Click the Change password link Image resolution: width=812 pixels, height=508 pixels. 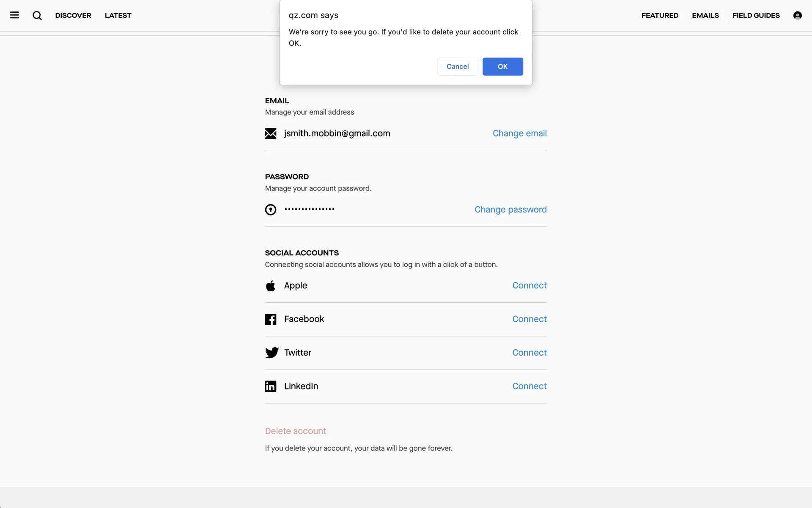pos(510,210)
